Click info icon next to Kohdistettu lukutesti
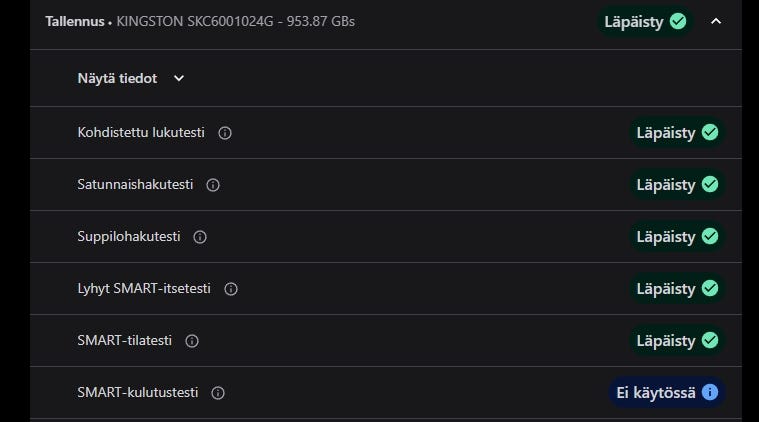Image resolution: width=759 pixels, height=422 pixels. point(225,133)
